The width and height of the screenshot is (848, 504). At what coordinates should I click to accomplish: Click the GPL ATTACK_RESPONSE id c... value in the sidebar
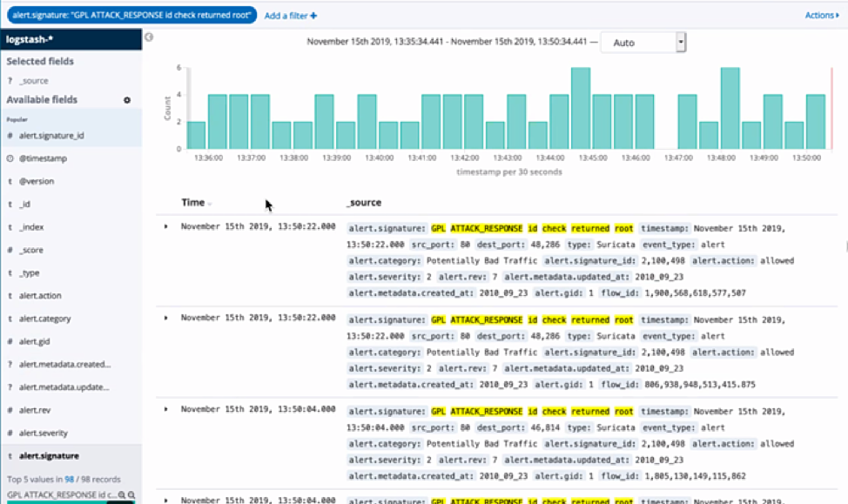62,494
